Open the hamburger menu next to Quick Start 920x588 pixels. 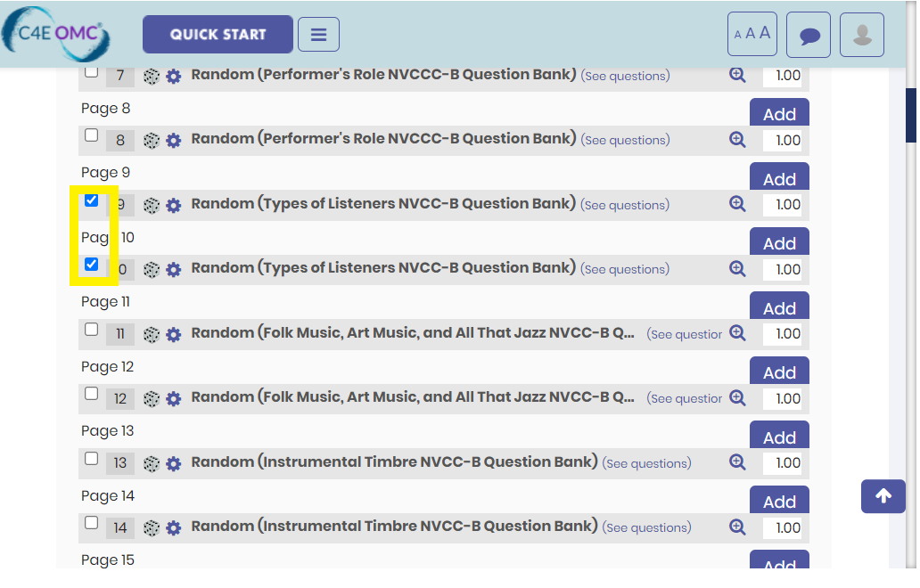point(318,35)
